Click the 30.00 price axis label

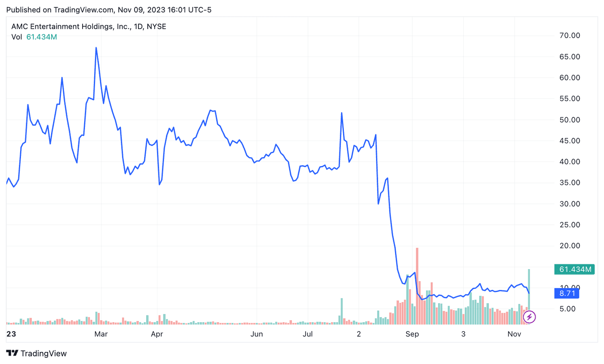pos(570,204)
